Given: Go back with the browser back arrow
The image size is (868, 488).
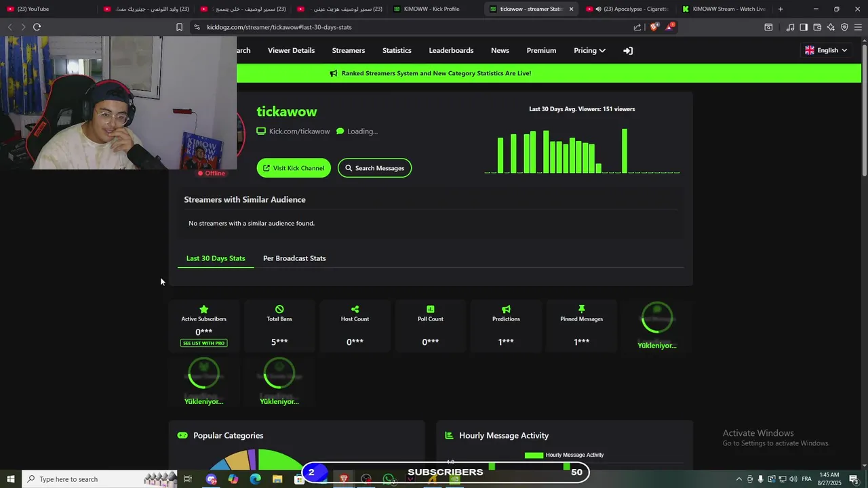Looking at the screenshot, I should [9, 27].
